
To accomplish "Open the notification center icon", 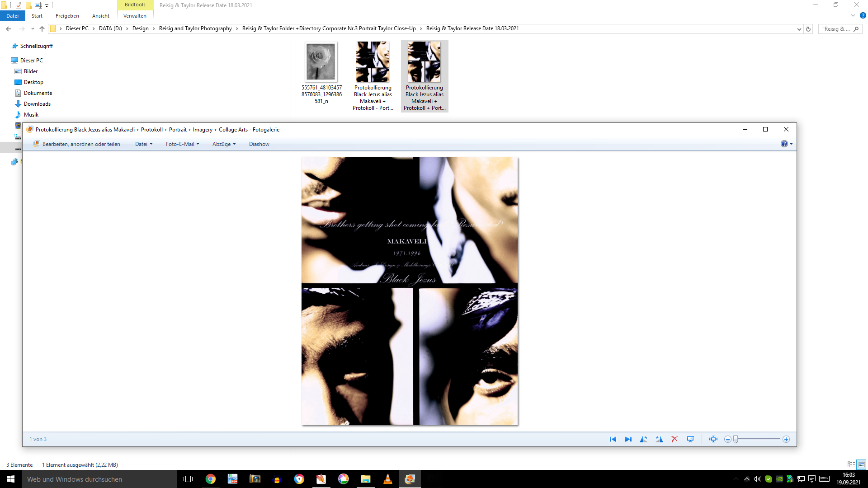I will tap(812, 479).
